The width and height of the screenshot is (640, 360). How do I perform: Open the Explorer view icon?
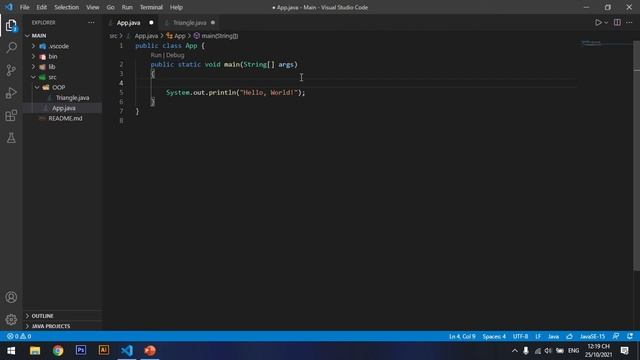coord(11,25)
